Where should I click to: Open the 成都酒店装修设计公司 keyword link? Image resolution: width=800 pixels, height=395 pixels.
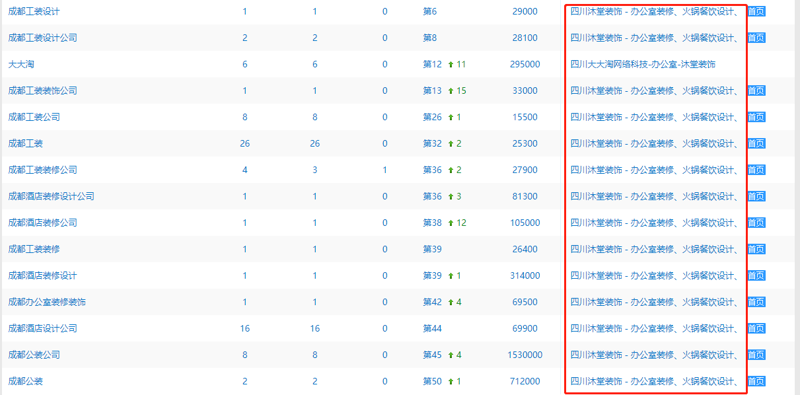51,196
